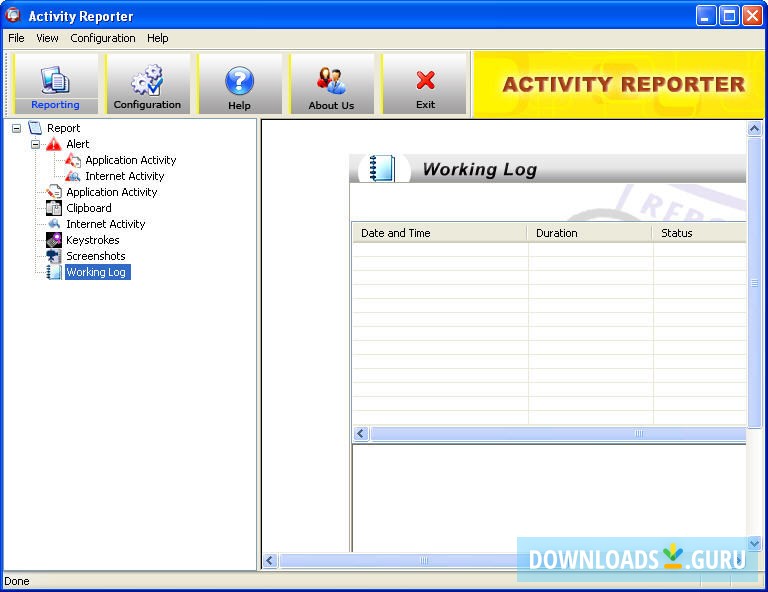The height and width of the screenshot is (592, 768).
Task: Select the Screenshots report
Action: [96, 256]
